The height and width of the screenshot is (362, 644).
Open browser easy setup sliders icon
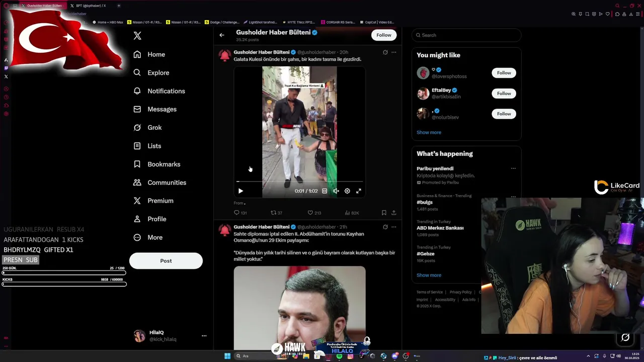click(x=637, y=14)
